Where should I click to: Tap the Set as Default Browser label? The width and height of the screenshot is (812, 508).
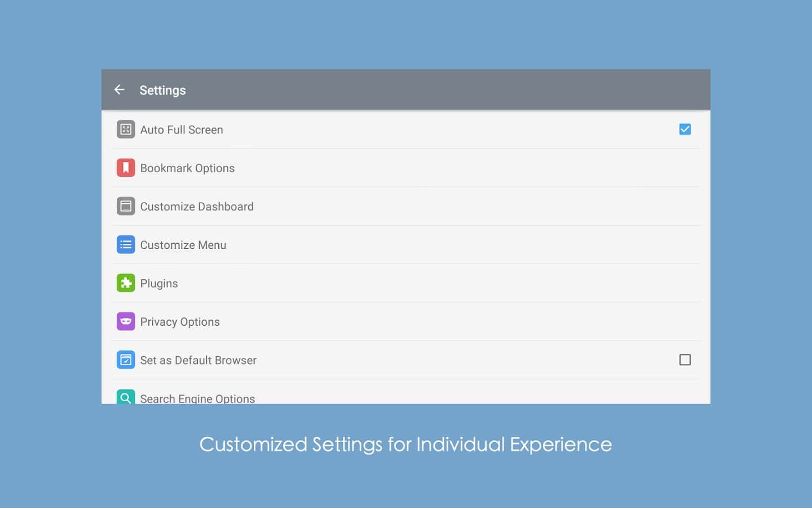click(198, 360)
